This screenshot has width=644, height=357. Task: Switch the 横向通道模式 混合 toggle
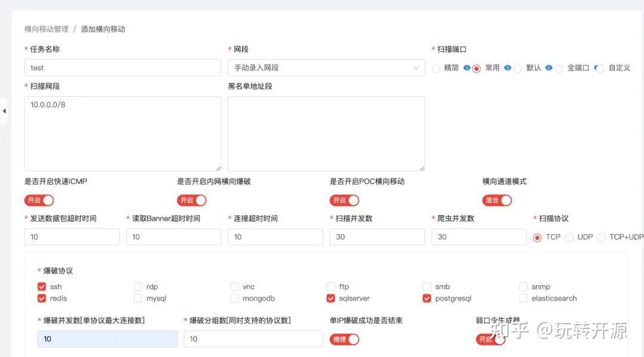[497, 200]
